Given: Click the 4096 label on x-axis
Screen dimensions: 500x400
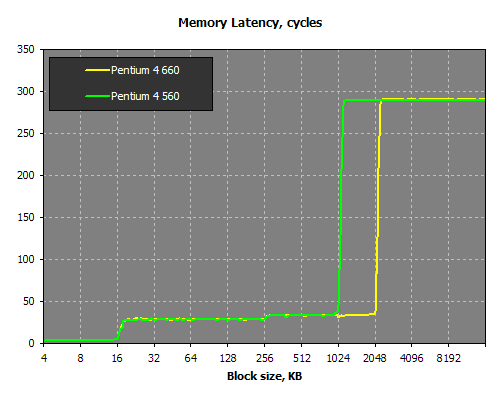Looking at the screenshot, I should (412, 358).
